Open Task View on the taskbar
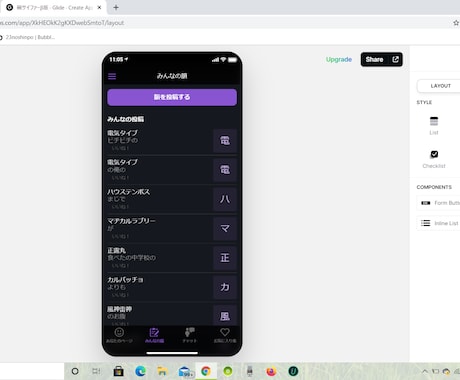The height and width of the screenshot is (380, 460). tap(96, 371)
